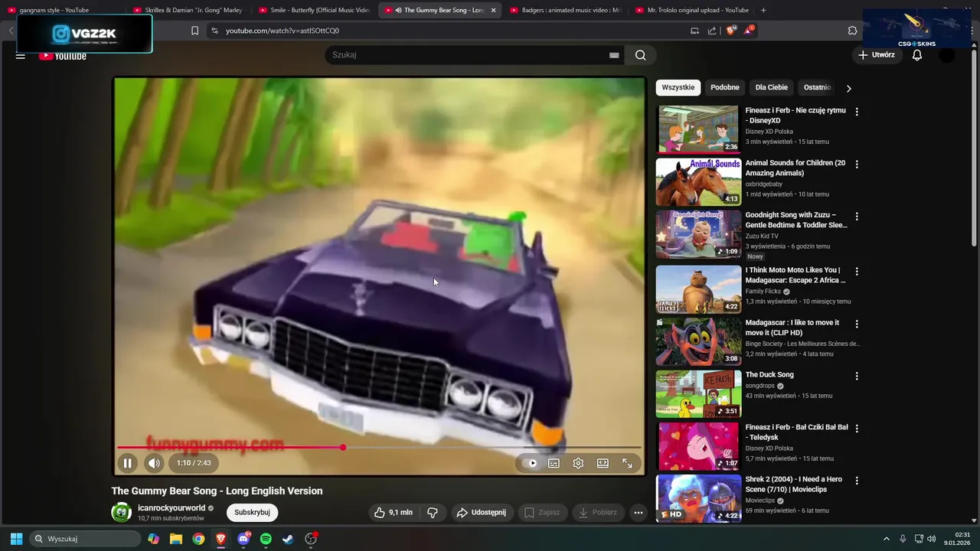Go to the YouTube home logo

tap(63, 56)
